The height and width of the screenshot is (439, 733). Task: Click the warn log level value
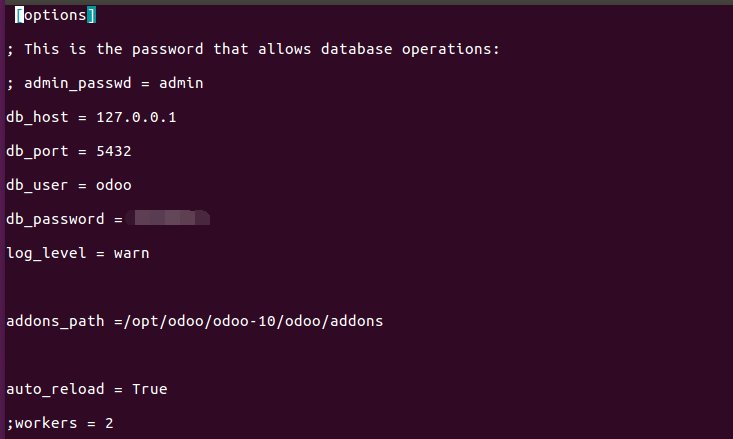pos(131,253)
